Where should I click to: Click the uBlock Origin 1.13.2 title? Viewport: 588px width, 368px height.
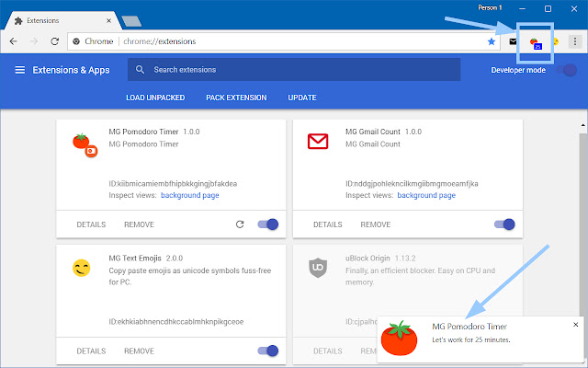pos(380,259)
